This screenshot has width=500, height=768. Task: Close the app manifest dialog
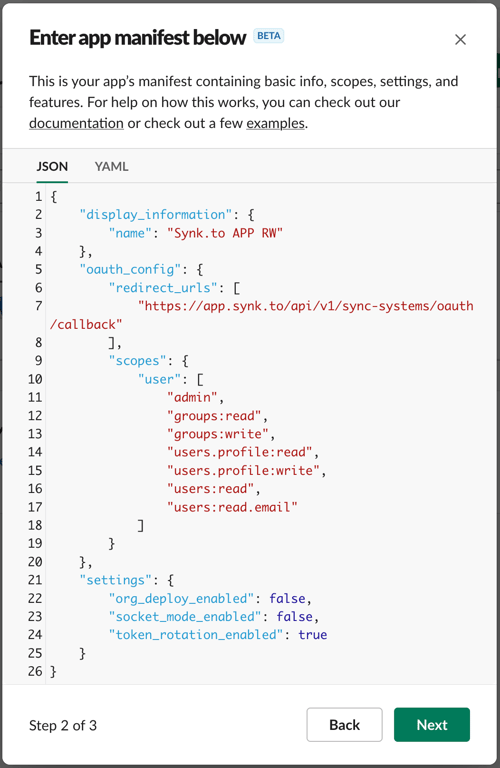pyautogui.click(x=460, y=40)
